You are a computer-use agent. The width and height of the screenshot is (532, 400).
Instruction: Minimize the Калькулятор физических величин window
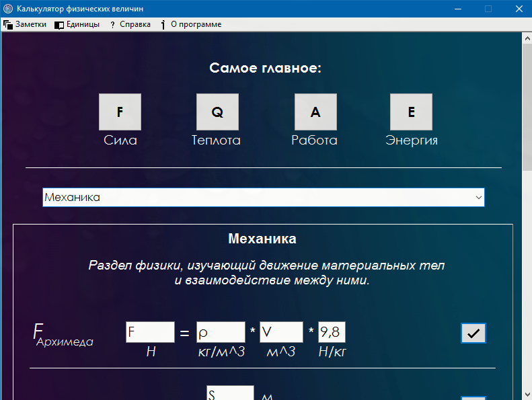pos(458,9)
